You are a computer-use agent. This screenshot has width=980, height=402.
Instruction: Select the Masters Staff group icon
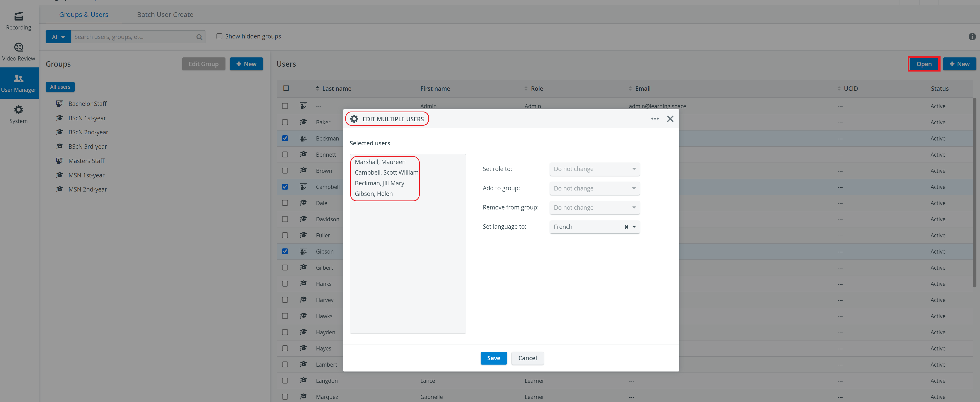point(60,161)
